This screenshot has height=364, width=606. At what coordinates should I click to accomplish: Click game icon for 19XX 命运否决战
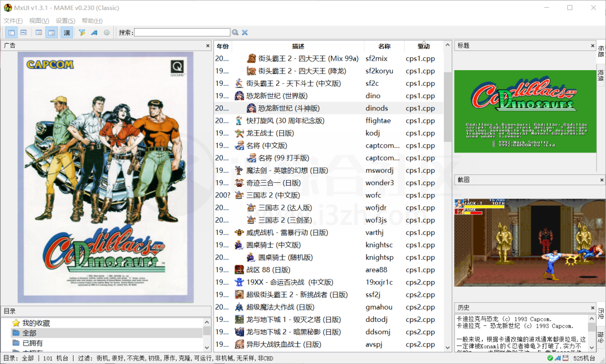click(x=239, y=282)
